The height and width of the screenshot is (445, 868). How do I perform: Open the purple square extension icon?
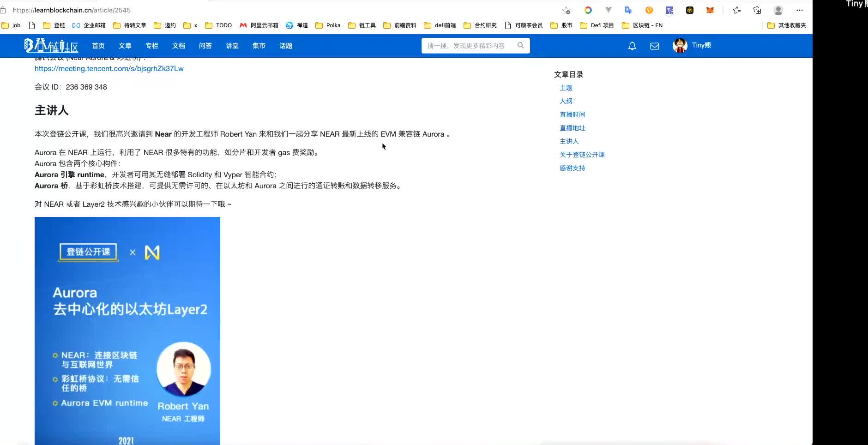click(669, 10)
